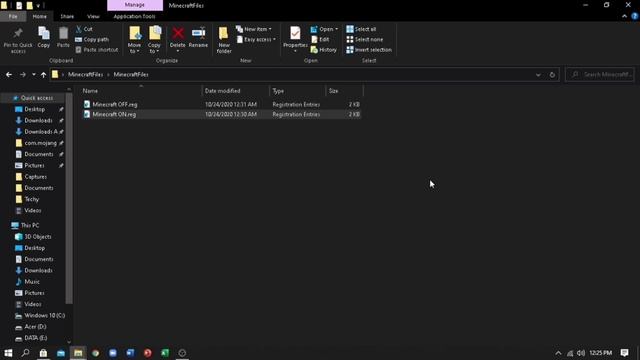
Task: Click the navigation pane scrollbar
Action: point(69,198)
